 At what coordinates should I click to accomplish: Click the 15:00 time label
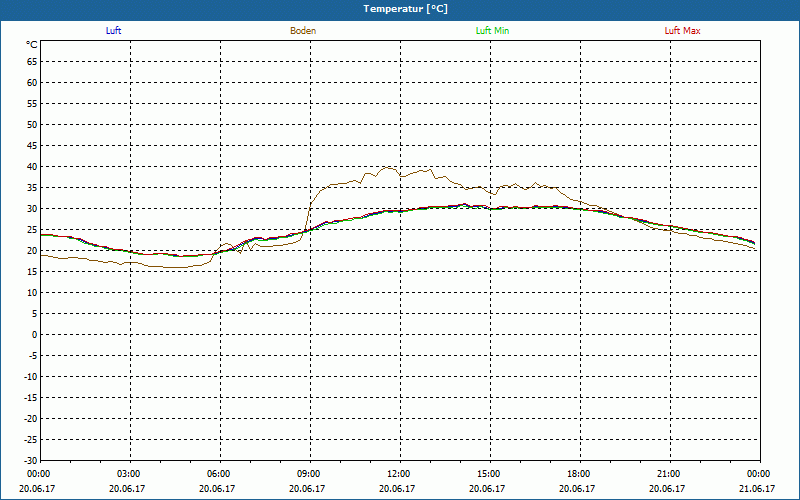[x=489, y=474]
